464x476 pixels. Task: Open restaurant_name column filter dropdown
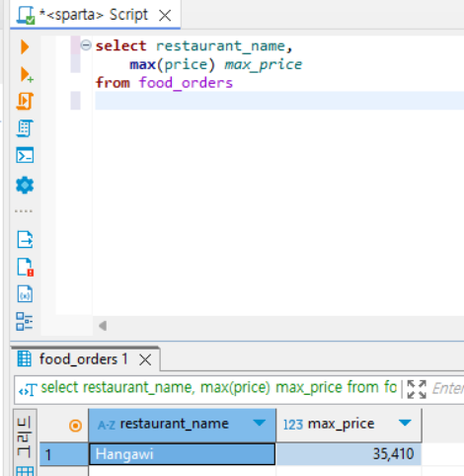pyautogui.click(x=260, y=423)
